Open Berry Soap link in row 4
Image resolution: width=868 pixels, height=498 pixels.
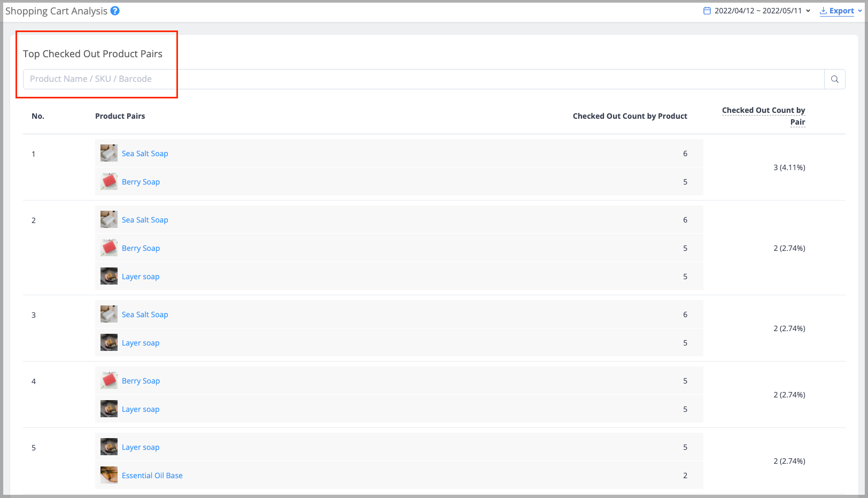[x=141, y=380]
